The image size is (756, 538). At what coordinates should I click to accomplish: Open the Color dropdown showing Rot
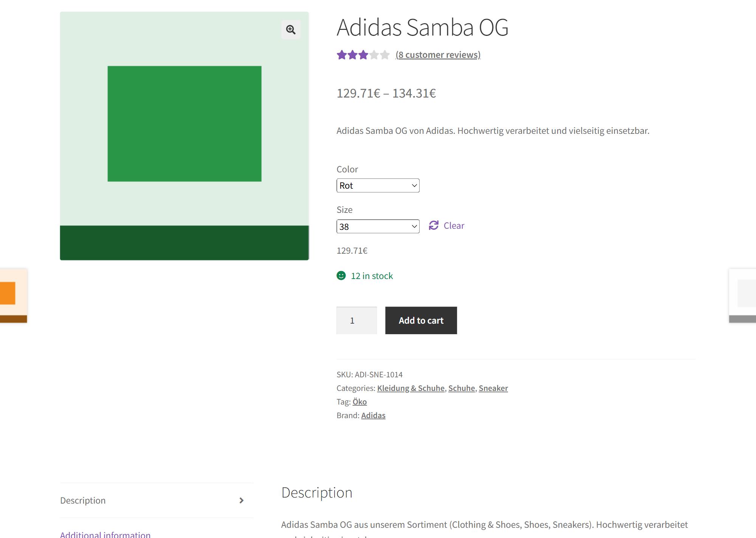(378, 186)
